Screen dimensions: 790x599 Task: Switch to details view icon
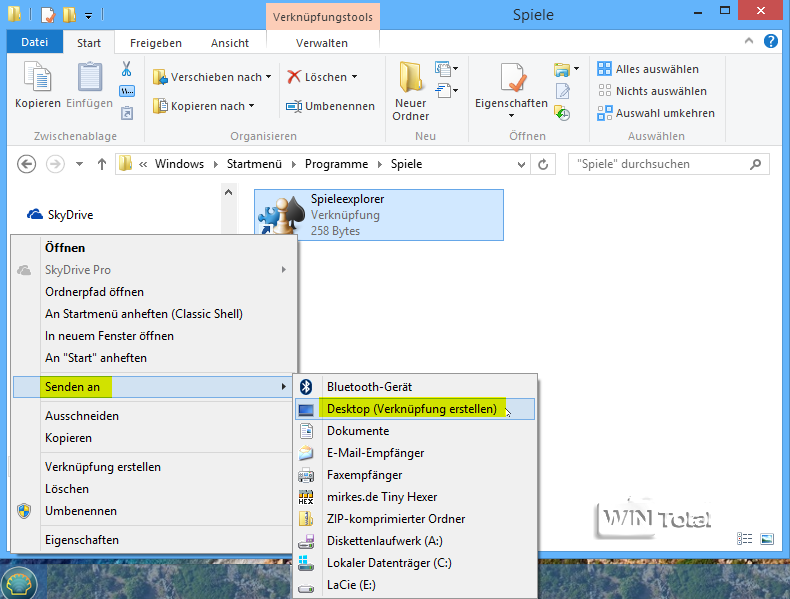click(744, 539)
